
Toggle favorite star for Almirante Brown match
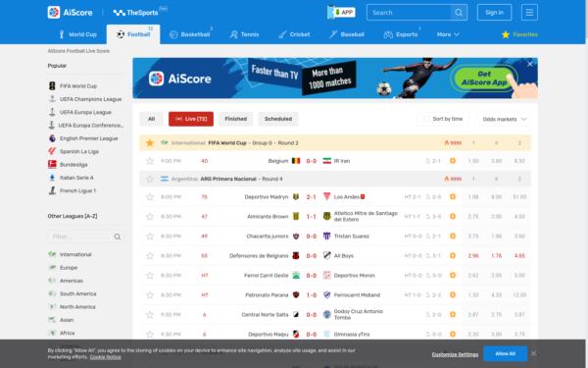coord(150,217)
